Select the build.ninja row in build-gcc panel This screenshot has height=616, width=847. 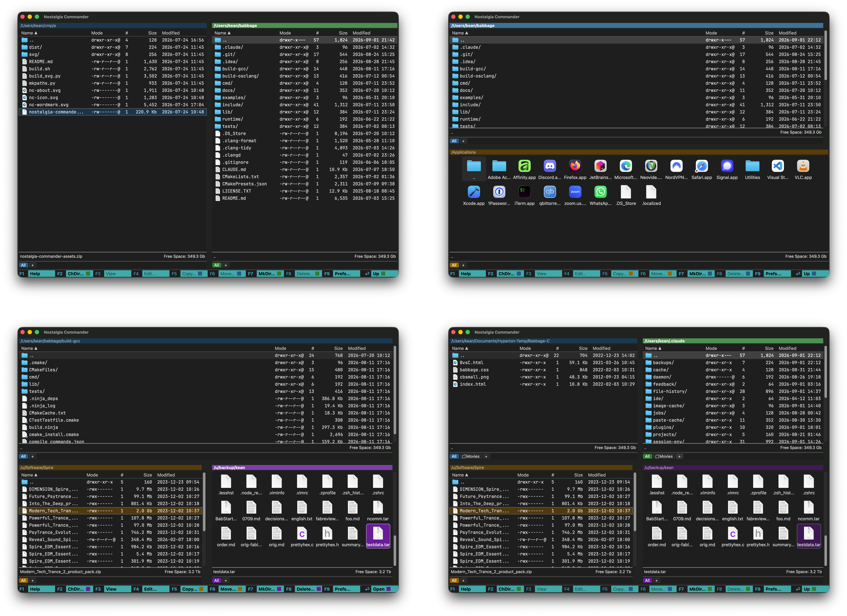tap(206, 427)
